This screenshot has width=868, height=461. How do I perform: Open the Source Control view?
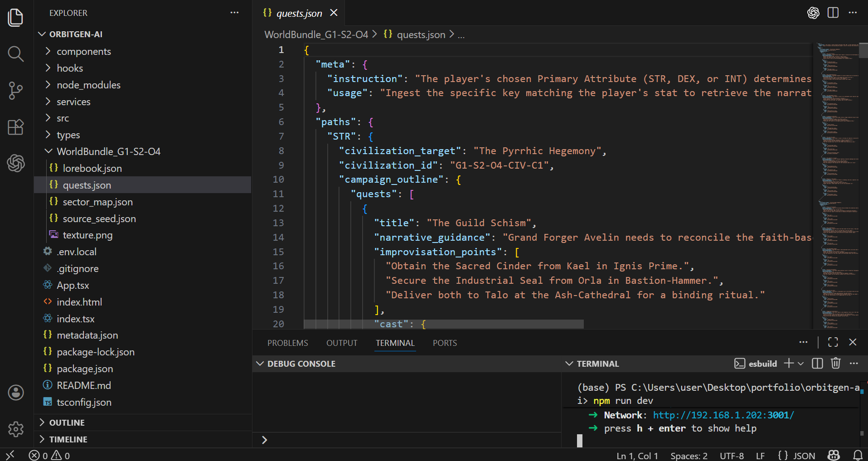click(15, 91)
